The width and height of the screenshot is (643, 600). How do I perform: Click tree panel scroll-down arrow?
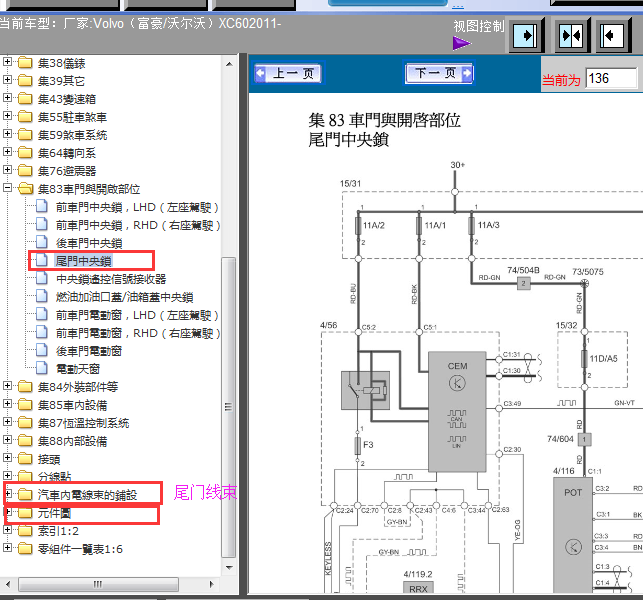[x=229, y=568]
